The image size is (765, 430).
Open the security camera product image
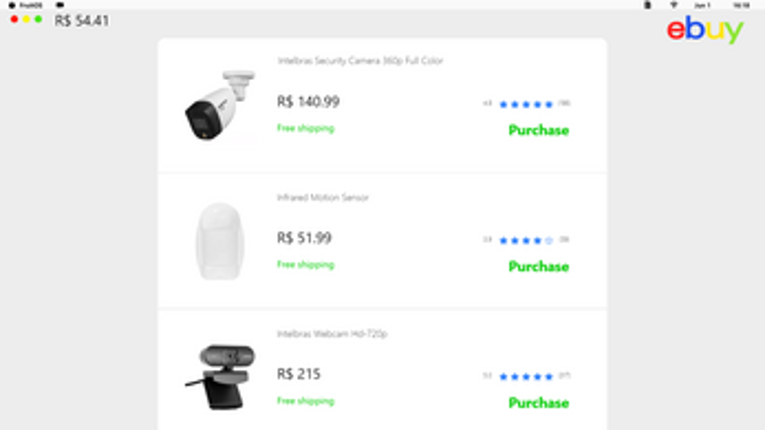[220, 105]
